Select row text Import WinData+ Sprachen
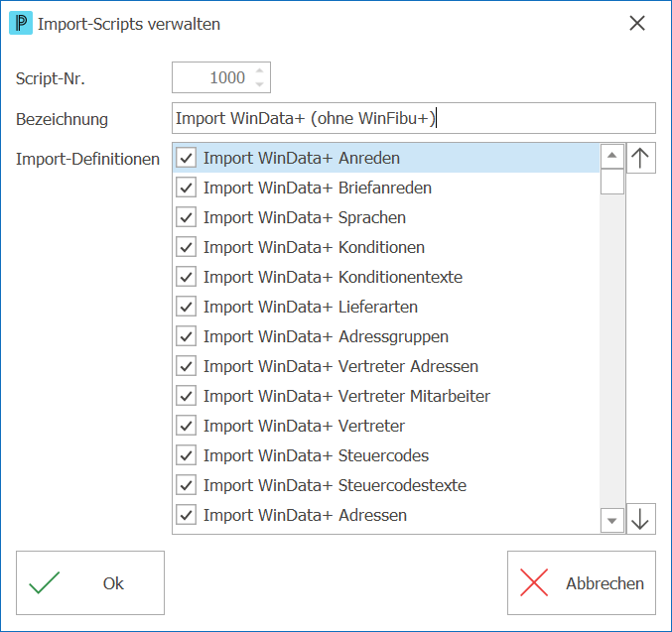 tap(305, 217)
